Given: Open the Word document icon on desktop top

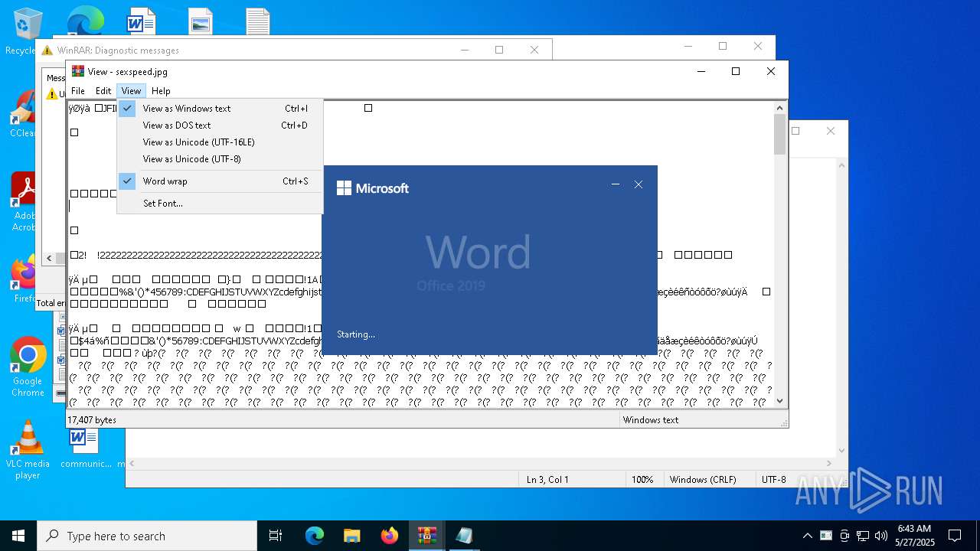Looking at the screenshot, I should tap(142, 21).
